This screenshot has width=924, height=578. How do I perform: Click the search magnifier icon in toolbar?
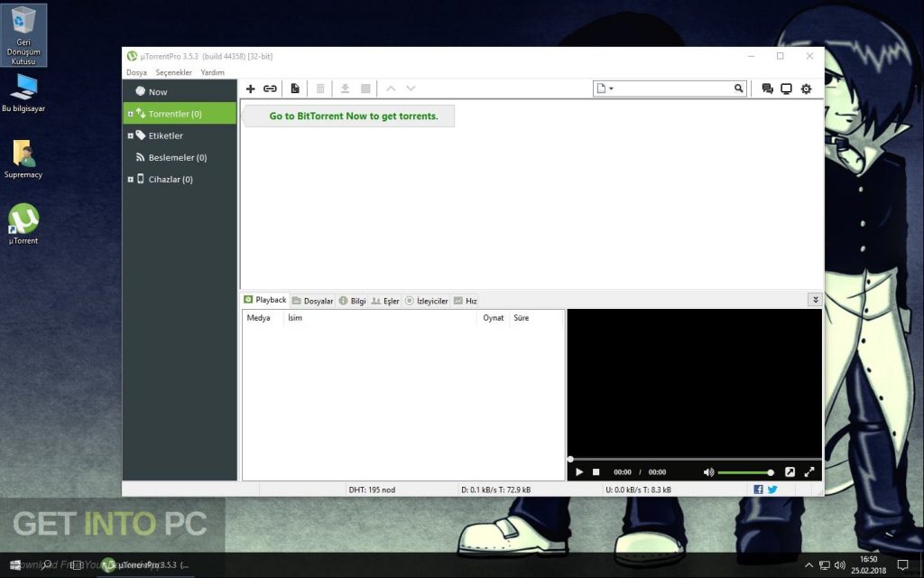pos(739,89)
